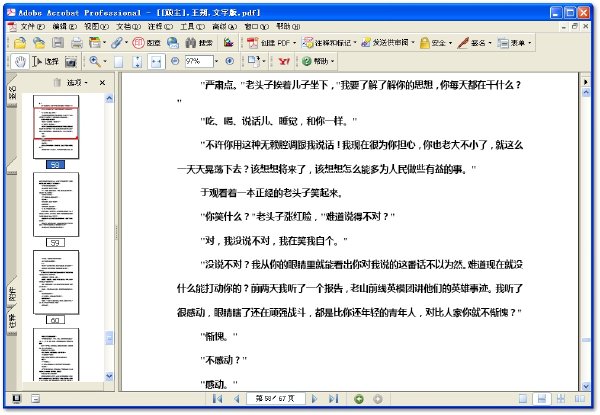Toggle Fit Width page view

(x=156, y=62)
